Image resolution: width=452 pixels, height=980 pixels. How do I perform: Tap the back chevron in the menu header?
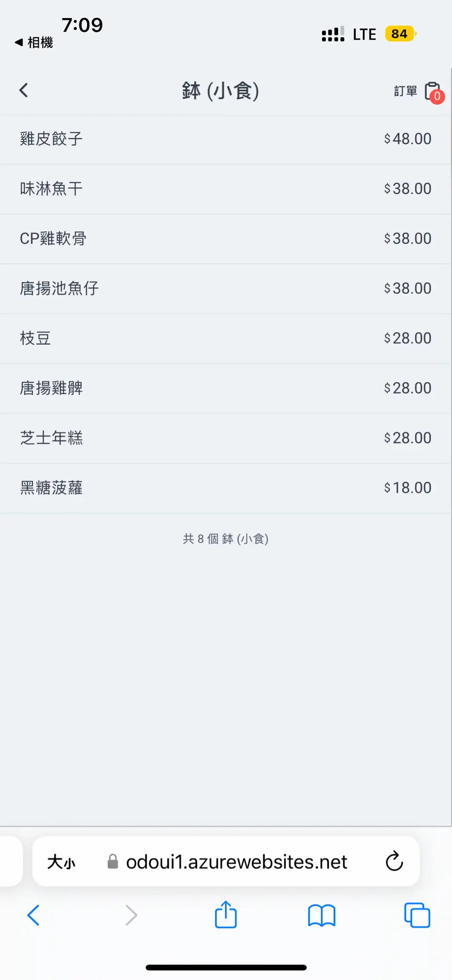pyautogui.click(x=24, y=90)
